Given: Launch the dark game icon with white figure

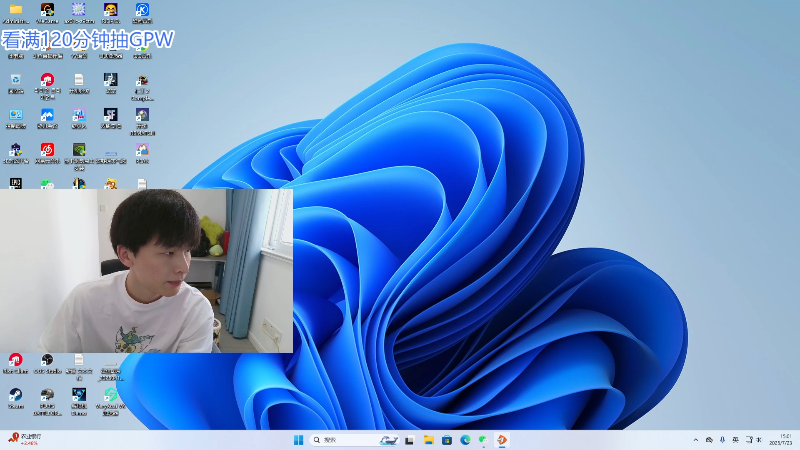Looking at the screenshot, I should click(111, 80).
